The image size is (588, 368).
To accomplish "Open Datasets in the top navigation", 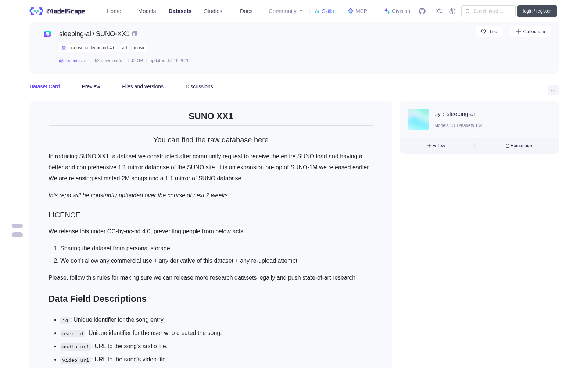I will 180,11.
